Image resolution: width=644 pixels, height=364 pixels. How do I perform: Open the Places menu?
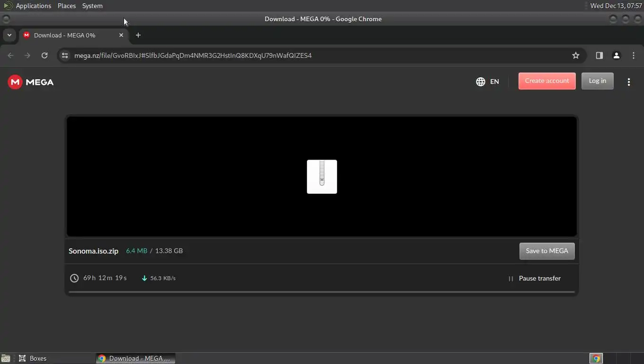[67, 6]
